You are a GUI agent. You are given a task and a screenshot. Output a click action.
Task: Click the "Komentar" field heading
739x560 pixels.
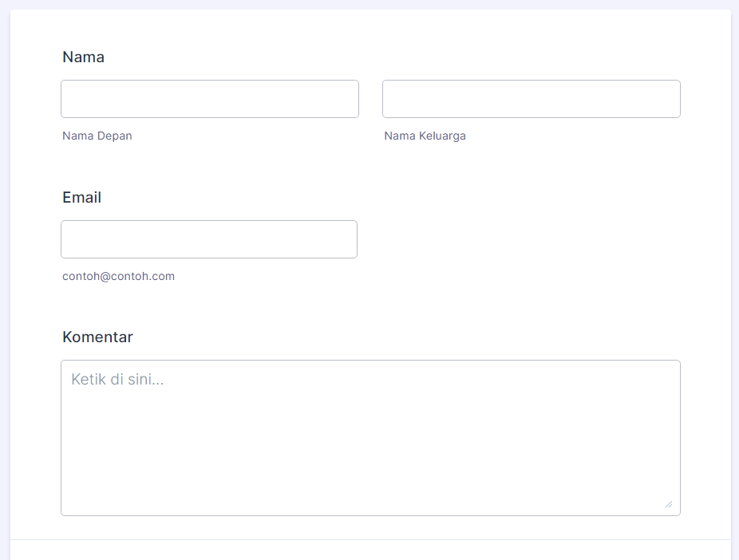point(97,337)
